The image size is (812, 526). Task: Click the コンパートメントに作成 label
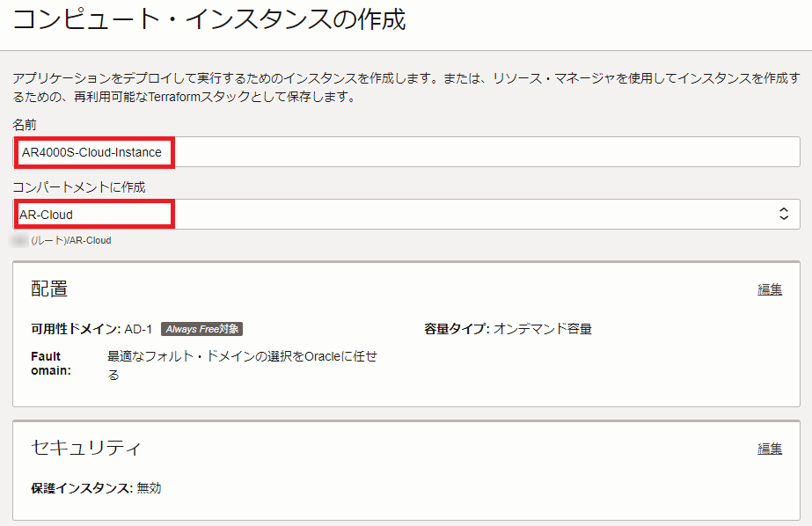[x=78, y=186]
